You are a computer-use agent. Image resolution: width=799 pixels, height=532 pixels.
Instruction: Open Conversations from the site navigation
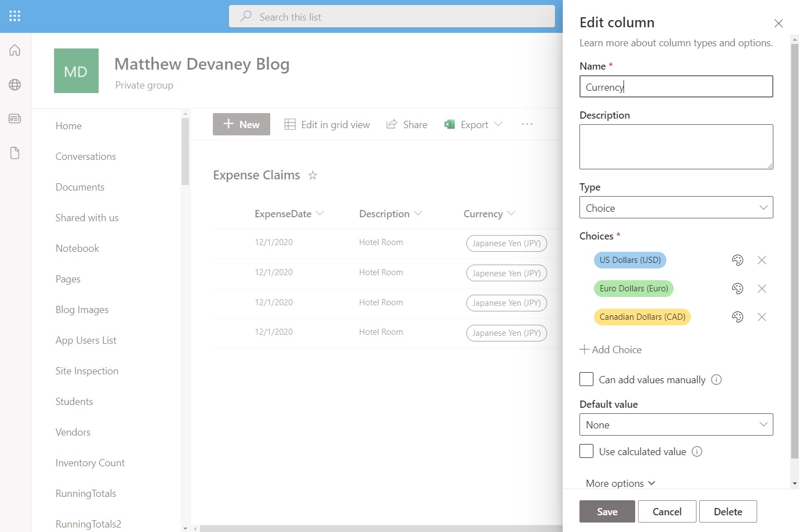point(85,157)
